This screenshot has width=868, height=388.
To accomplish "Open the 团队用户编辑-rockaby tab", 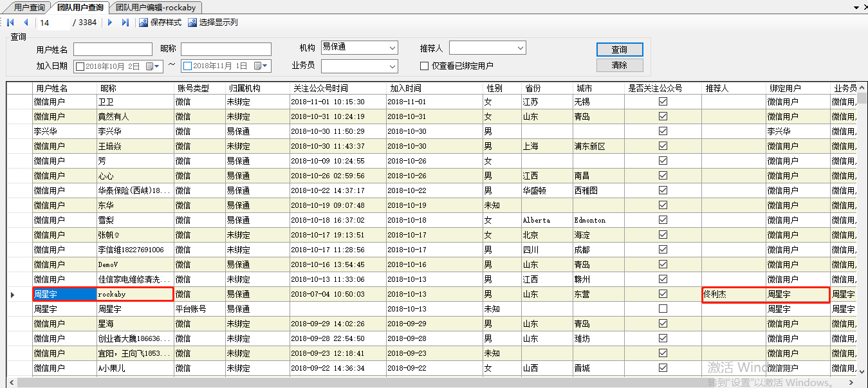I will point(156,8).
